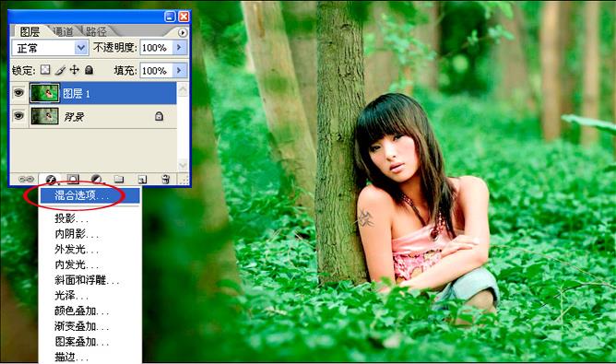Open the add layer style fx icon

[x=51, y=180]
